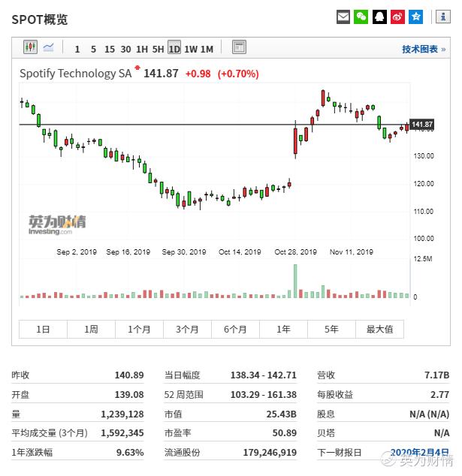462x476 pixels.
Task: Click the 量 value 1,239,128
Action: (x=122, y=414)
